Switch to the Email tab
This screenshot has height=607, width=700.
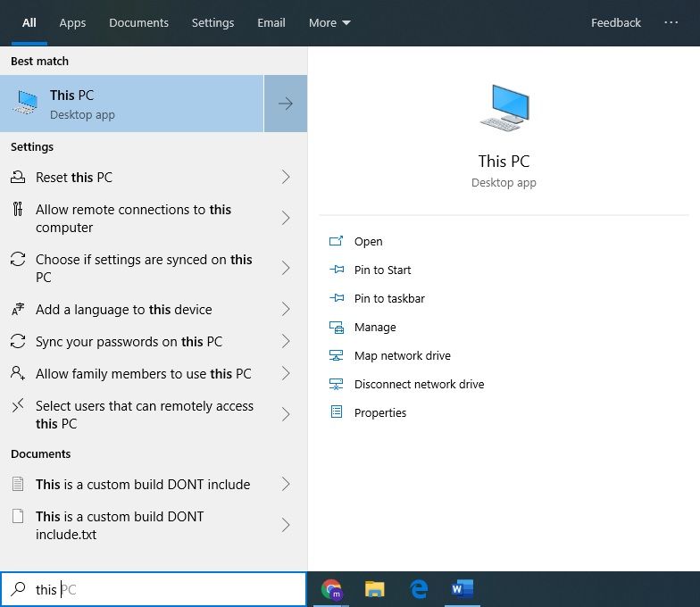coord(271,22)
